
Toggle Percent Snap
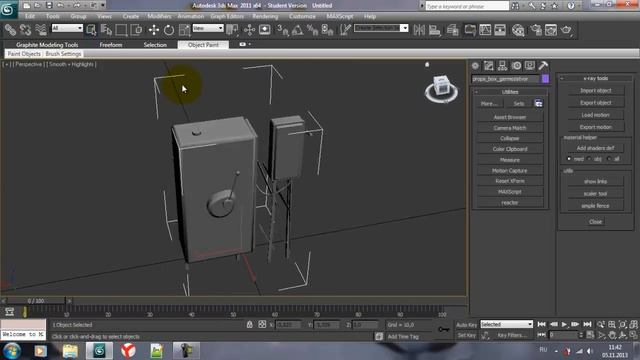[312, 30]
